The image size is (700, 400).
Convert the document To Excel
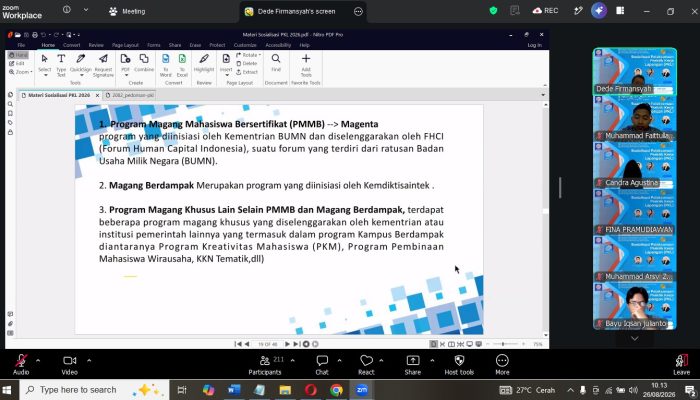(182, 64)
